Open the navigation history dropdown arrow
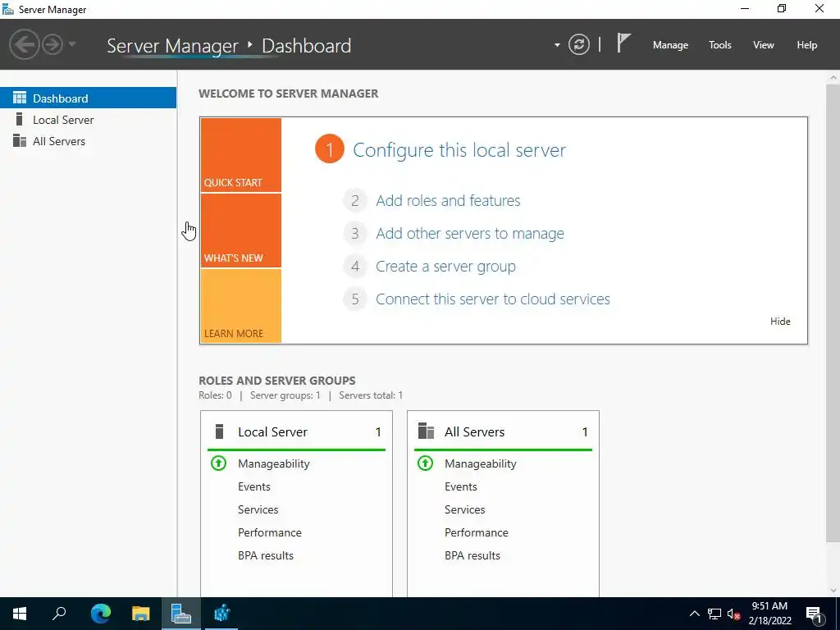Viewport: 840px width, 630px height. click(x=72, y=44)
